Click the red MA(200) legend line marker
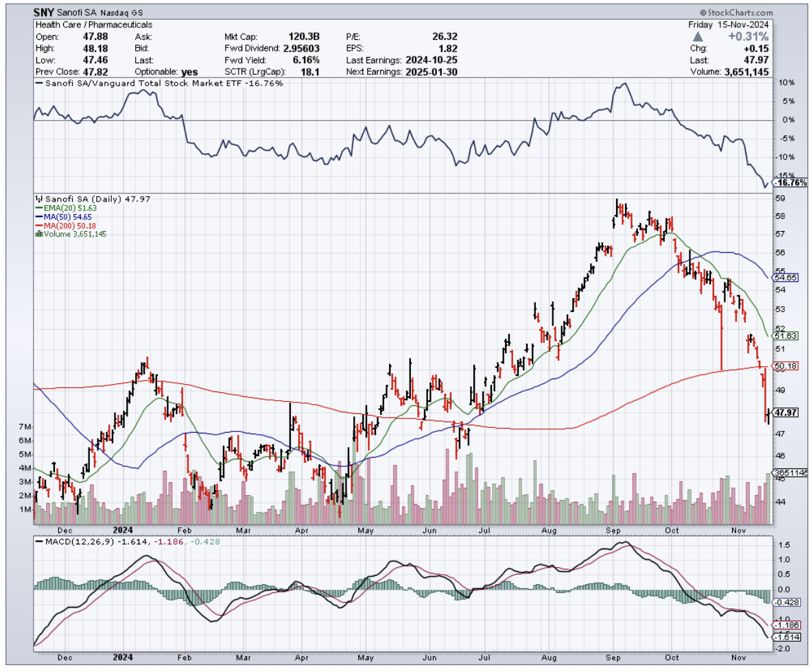Screen dimensions: 811x672 (x=37, y=226)
